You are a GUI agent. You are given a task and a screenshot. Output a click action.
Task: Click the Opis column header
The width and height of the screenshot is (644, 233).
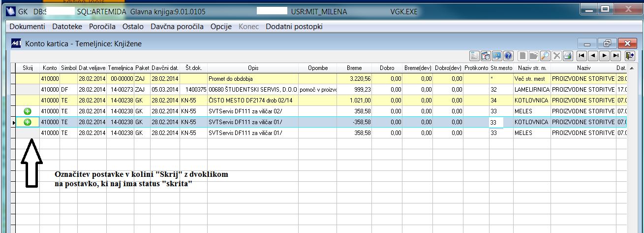(253, 68)
